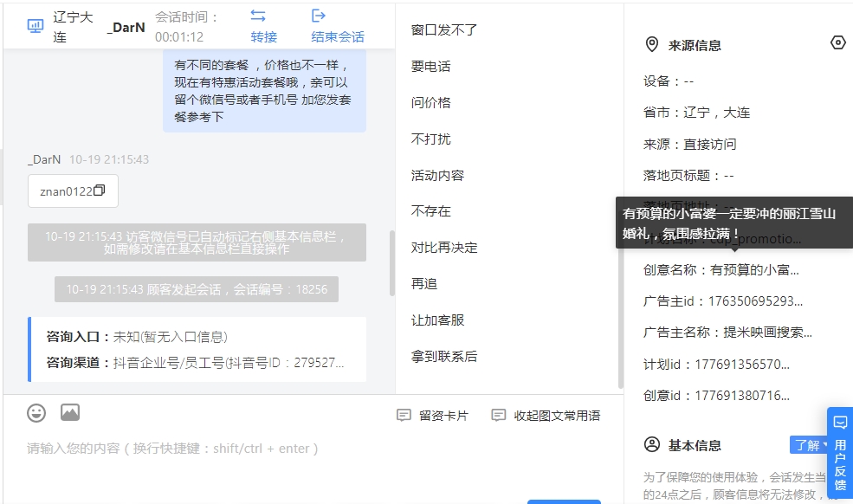853x504 pixels.
Task: Click the 结束会话 exit icon
Action: (x=318, y=16)
